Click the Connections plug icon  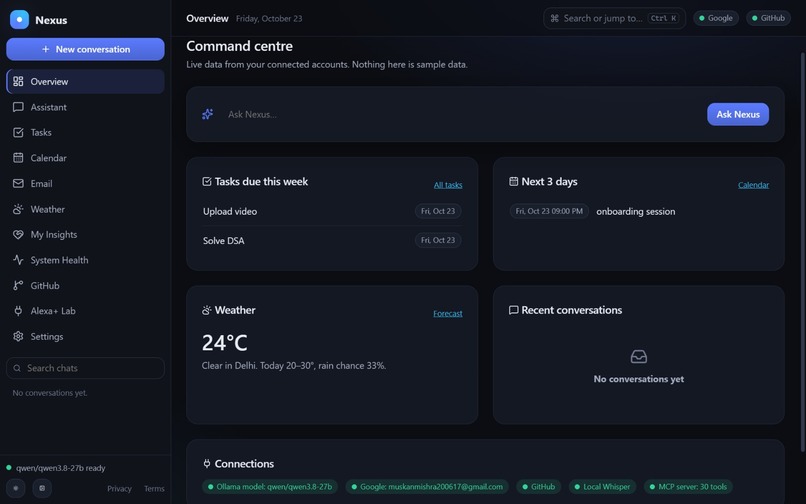click(207, 464)
